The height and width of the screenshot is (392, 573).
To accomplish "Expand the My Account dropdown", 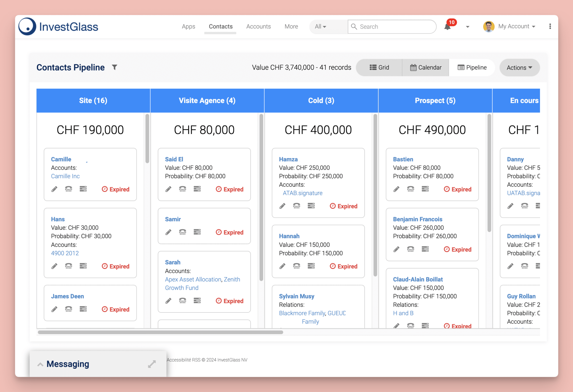I will click(x=516, y=26).
